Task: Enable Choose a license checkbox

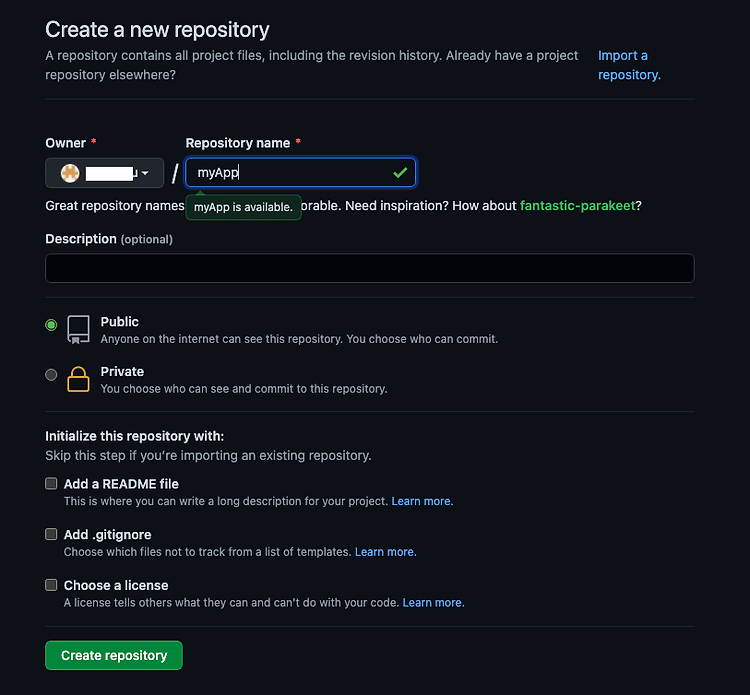Action: pos(51,585)
